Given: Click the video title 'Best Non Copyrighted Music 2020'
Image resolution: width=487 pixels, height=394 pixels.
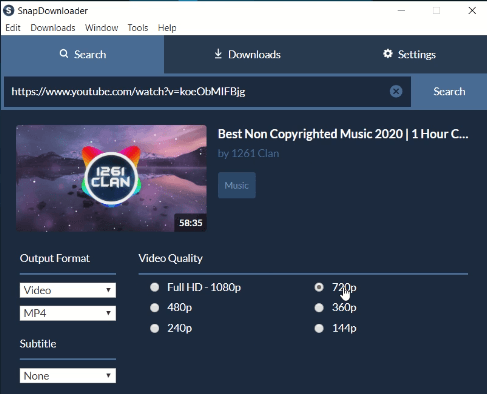Looking at the screenshot, I should click(343, 134).
